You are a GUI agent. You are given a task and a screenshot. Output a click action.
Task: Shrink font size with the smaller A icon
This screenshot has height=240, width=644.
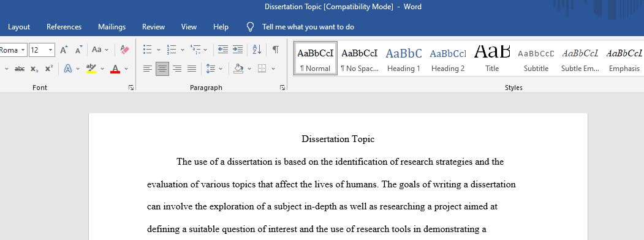(x=78, y=50)
